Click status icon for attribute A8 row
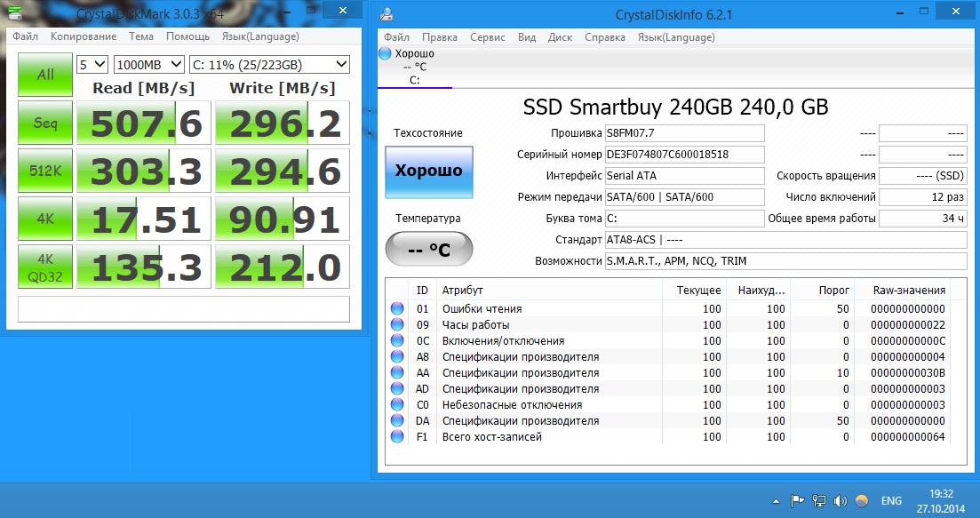 click(x=397, y=357)
